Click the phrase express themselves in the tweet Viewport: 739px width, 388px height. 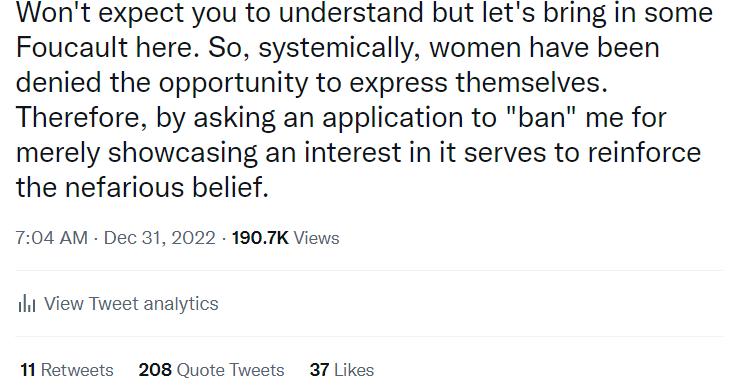click(478, 83)
